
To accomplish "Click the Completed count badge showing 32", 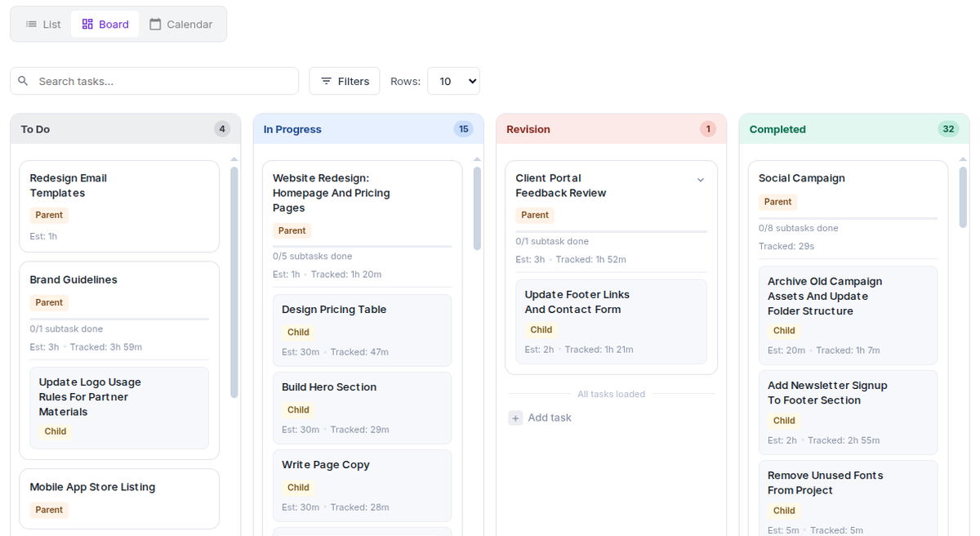I will coord(948,129).
